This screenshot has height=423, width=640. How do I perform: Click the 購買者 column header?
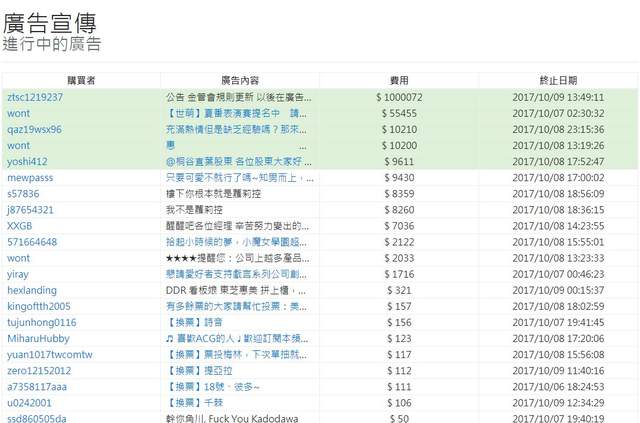coord(81,80)
